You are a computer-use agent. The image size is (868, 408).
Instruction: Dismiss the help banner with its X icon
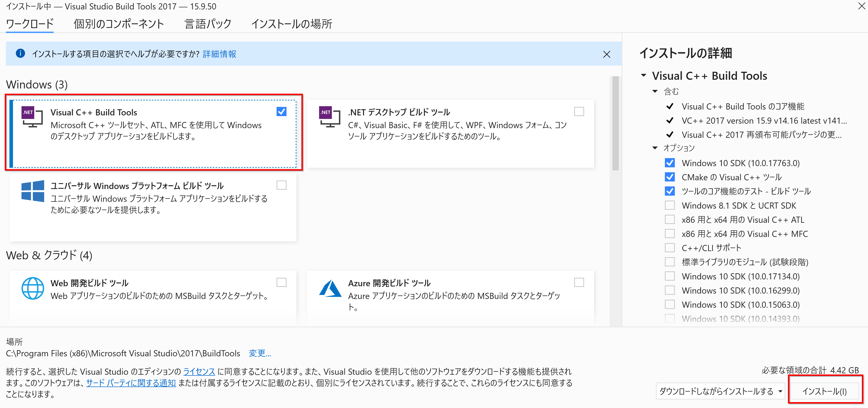607,54
